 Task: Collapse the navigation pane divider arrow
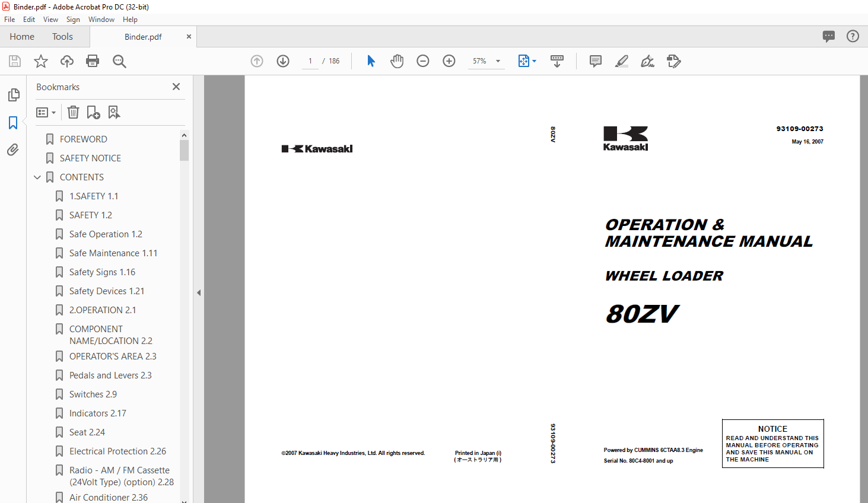coord(199,292)
